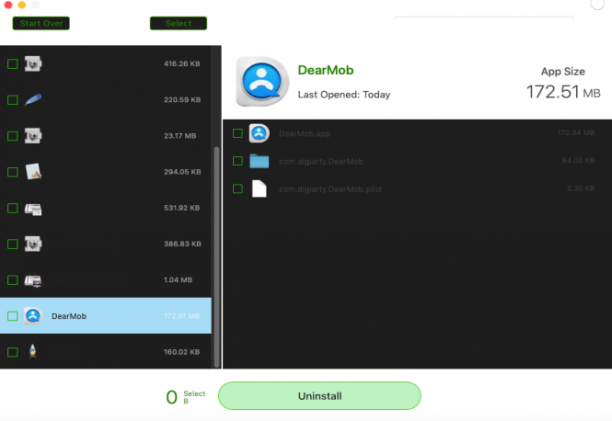Image resolution: width=612 pixels, height=421 pixels.
Task: Click the search field in the top bar
Action: (484, 24)
